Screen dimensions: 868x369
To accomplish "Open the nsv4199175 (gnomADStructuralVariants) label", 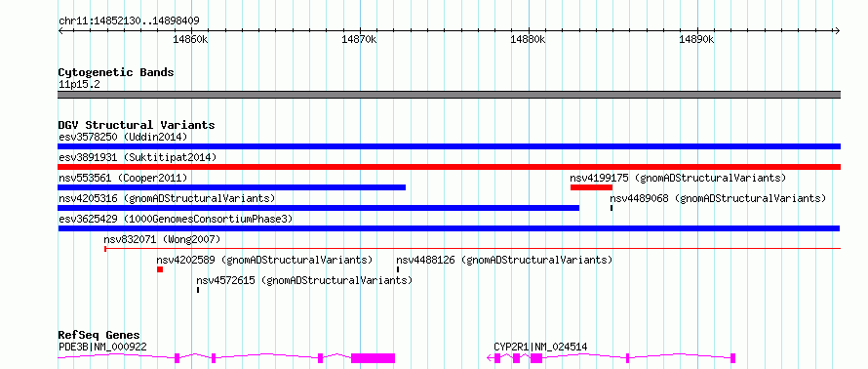I will pyautogui.click(x=678, y=178).
